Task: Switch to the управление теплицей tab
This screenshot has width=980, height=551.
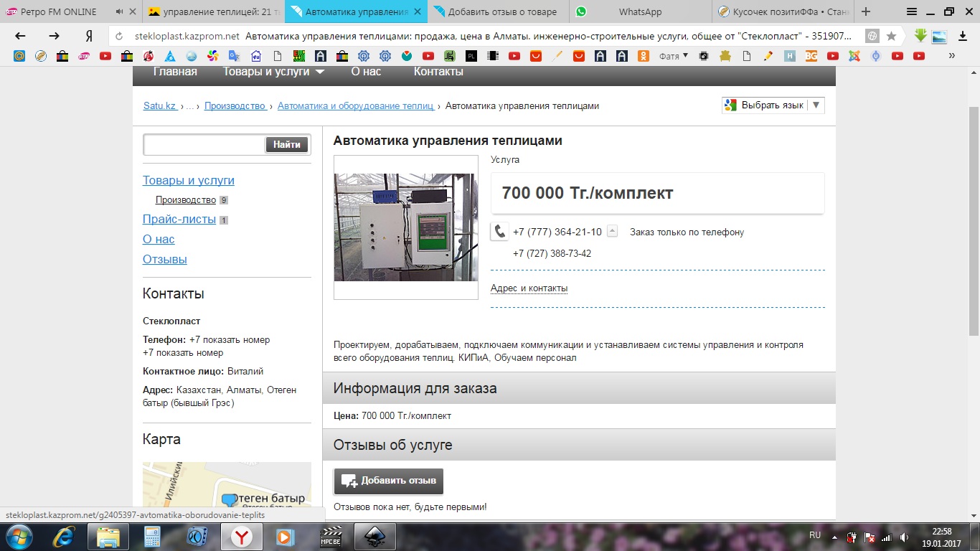Action: 214,11
